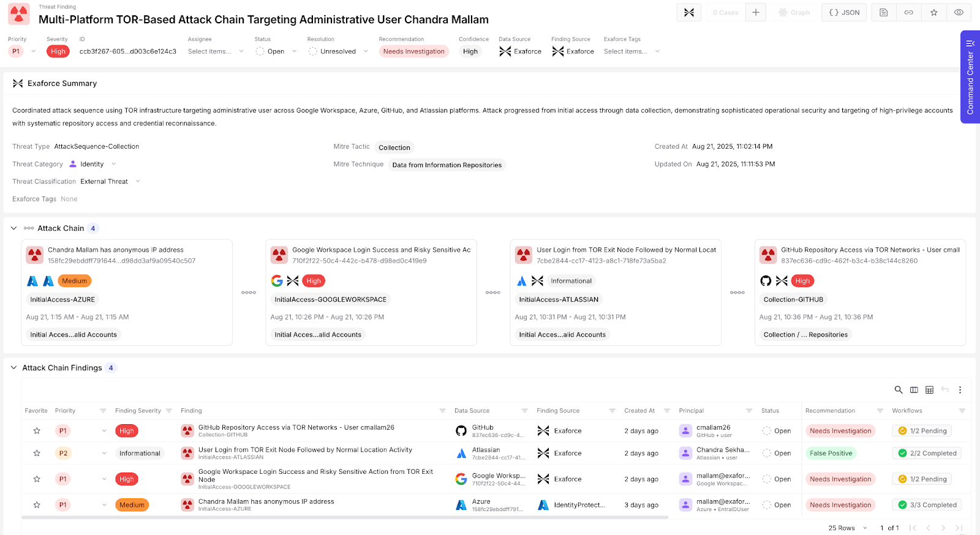Open Created At column filter menu
980x535 pixels.
pos(667,411)
